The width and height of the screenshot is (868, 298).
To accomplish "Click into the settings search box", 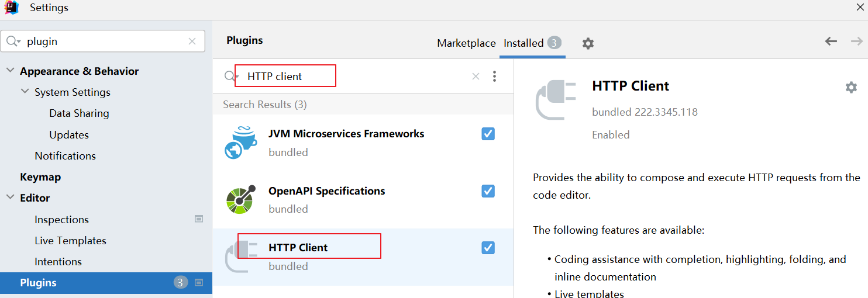I will coord(103,41).
